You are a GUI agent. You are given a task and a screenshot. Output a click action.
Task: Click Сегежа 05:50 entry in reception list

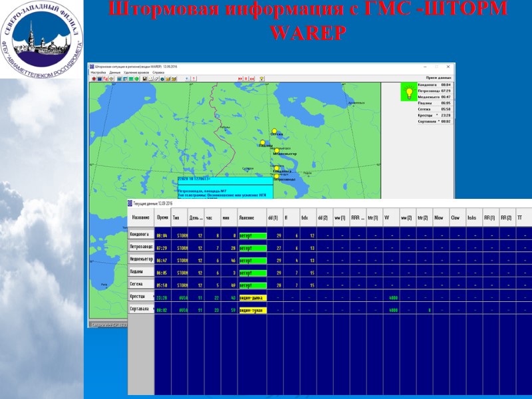coord(434,109)
